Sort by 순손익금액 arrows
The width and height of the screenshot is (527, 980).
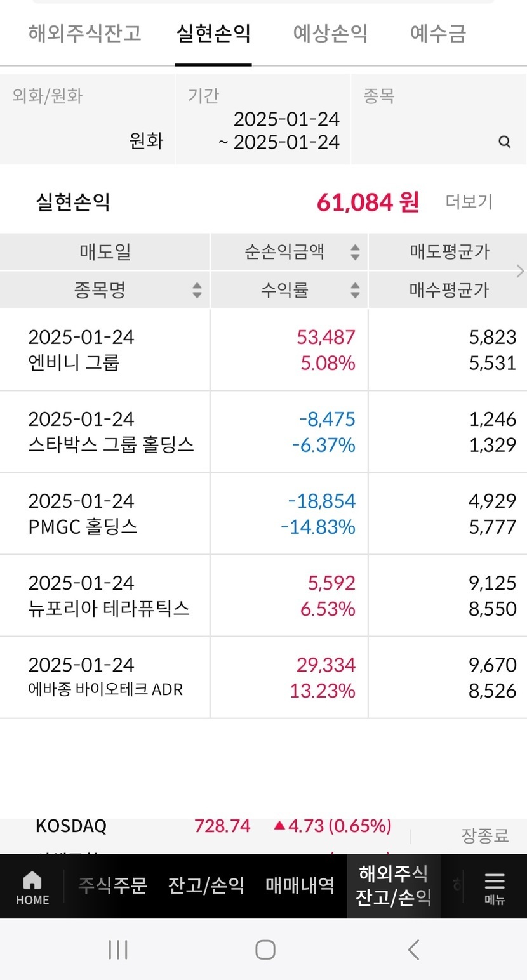(355, 252)
